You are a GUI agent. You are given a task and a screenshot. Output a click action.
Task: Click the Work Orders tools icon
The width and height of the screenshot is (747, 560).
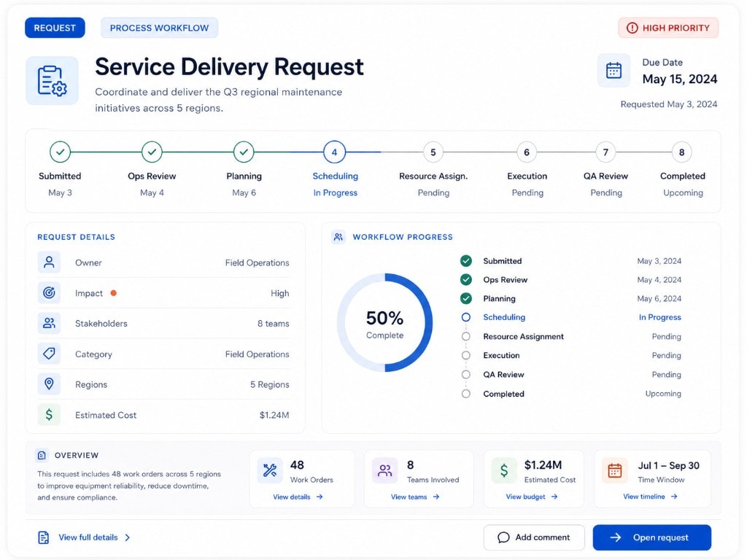[270, 470]
